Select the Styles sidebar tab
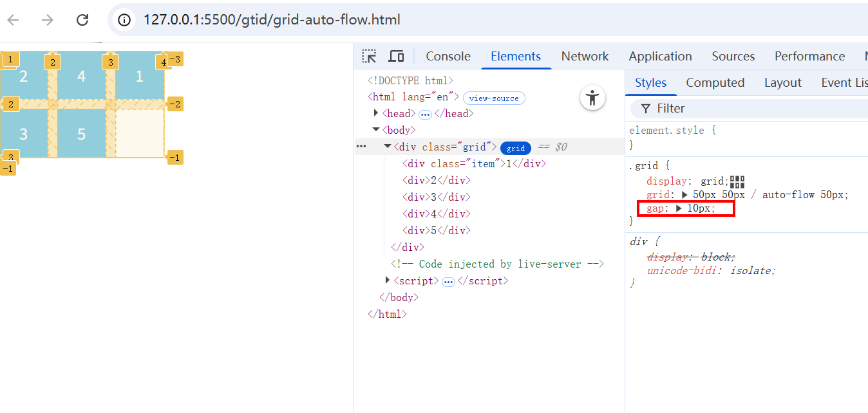868x413 pixels. (x=650, y=82)
